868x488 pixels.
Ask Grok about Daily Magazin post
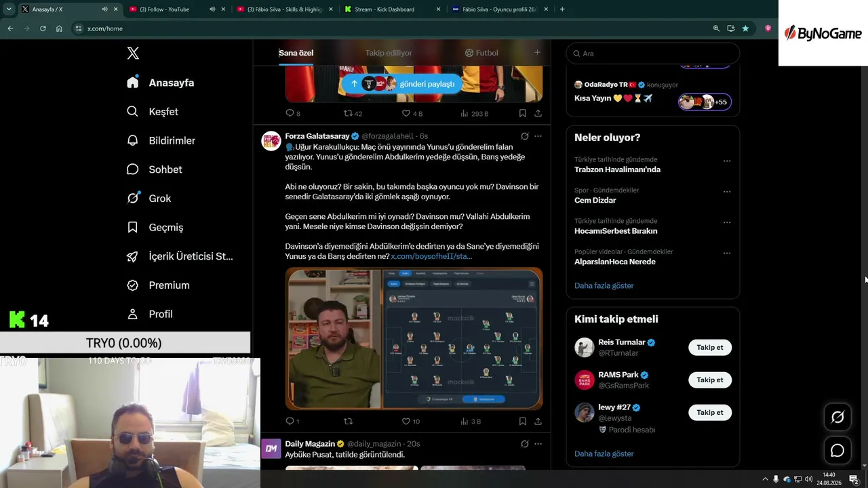click(x=524, y=444)
